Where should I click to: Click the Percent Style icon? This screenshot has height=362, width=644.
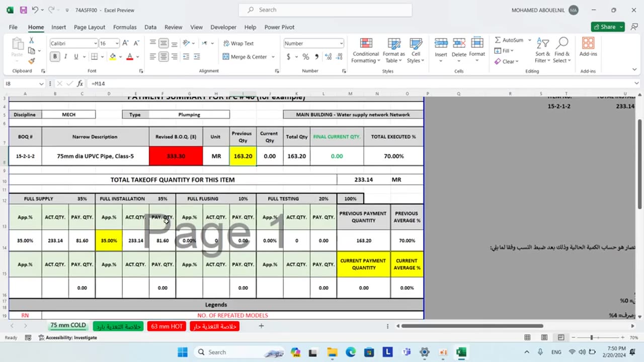pos(306,57)
